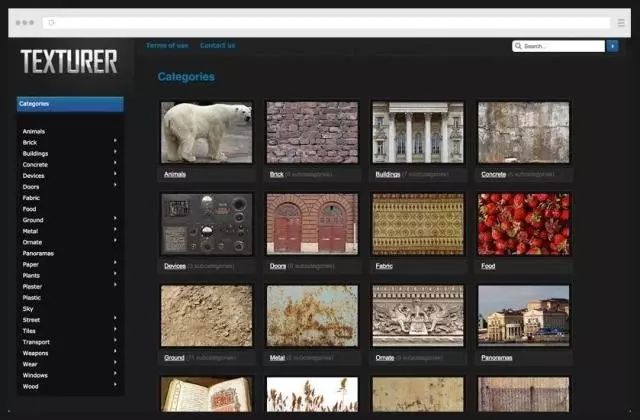The height and width of the screenshot is (420, 640).
Task: Open Buildings in the sidebar menu
Action: [x=36, y=153]
